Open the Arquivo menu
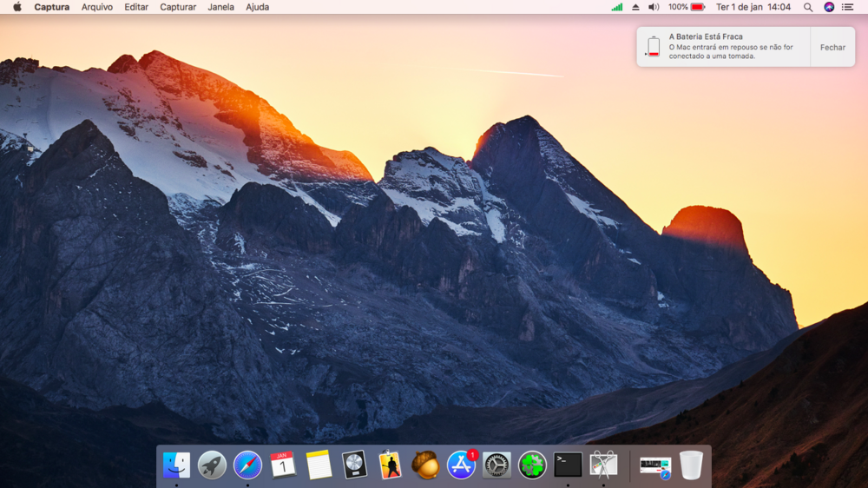 coord(96,7)
